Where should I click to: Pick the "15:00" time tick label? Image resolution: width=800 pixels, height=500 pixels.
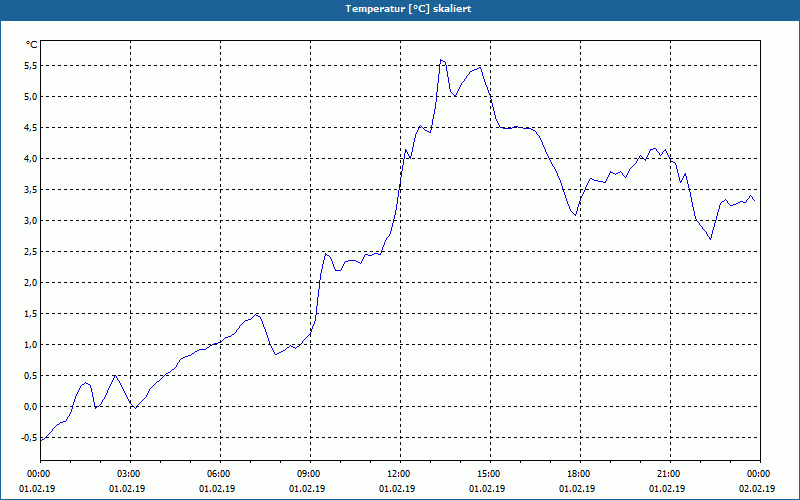click(x=490, y=474)
